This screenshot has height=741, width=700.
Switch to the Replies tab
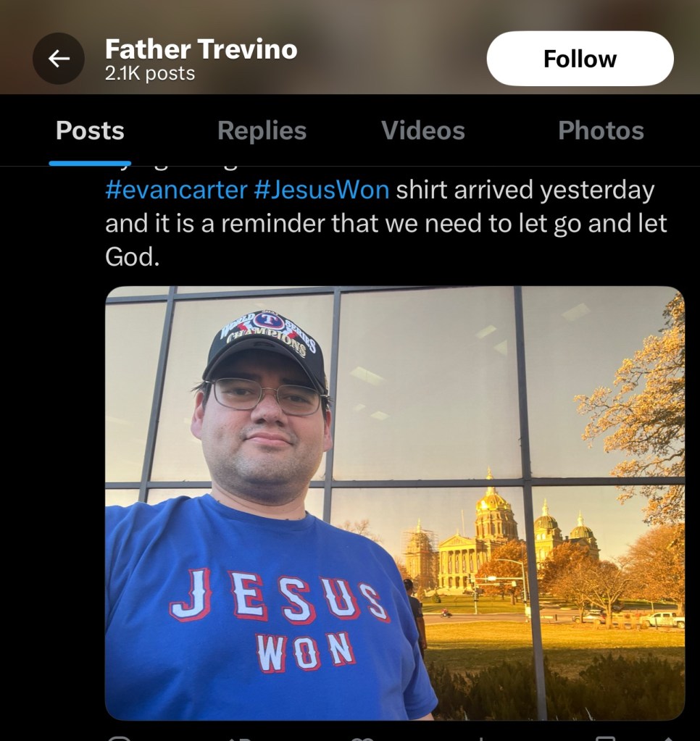pyautogui.click(x=262, y=130)
